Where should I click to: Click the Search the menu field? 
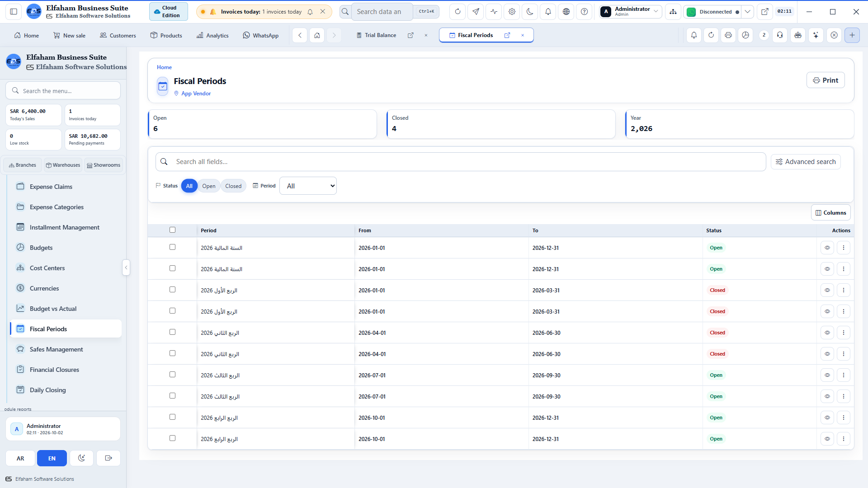coord(63,91)
